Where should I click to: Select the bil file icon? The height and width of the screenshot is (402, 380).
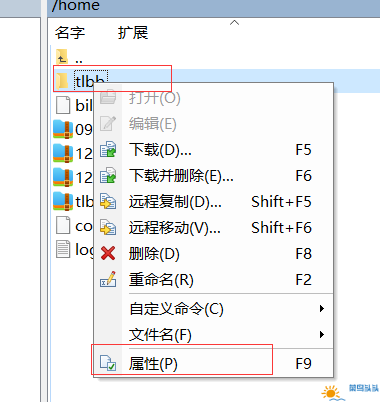click(63, 105)
